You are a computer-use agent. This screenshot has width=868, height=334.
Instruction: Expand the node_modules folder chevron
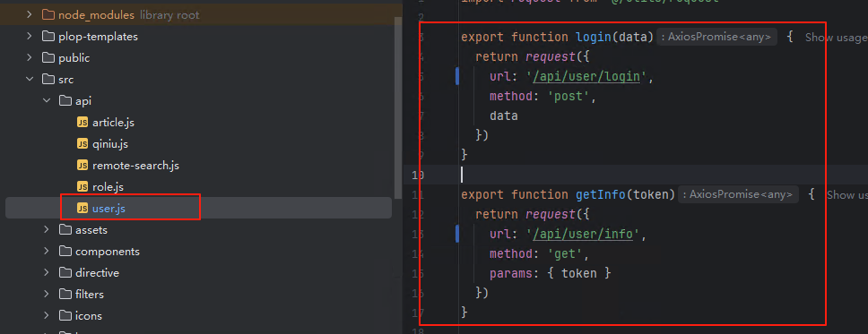pyautogui.click(x=30, y=15)
